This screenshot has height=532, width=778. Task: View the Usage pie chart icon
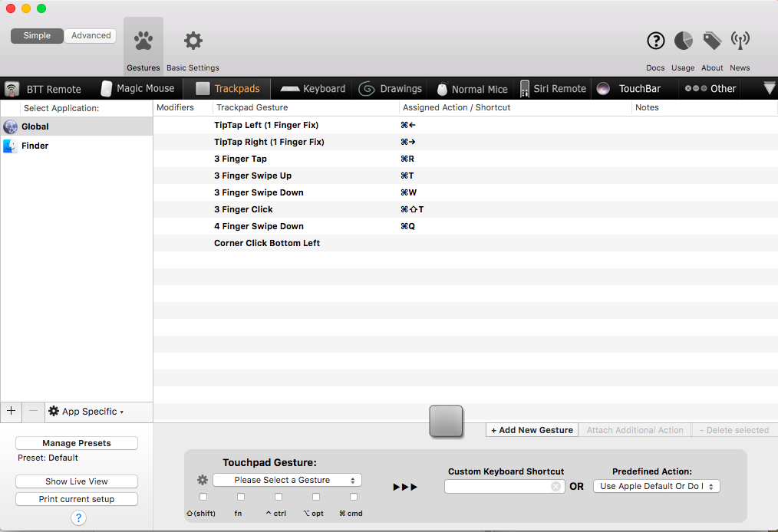[x=683, y=41]
